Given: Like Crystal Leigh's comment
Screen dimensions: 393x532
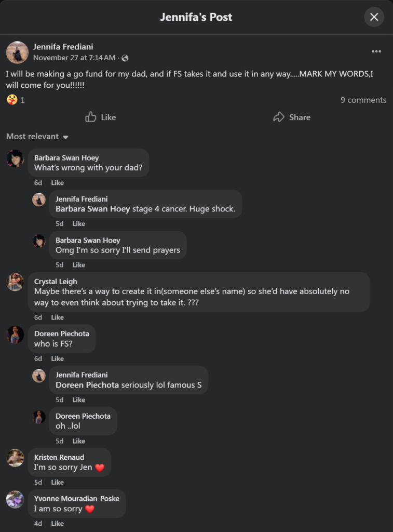Looking at the screenshot, I should coord(57,317).
